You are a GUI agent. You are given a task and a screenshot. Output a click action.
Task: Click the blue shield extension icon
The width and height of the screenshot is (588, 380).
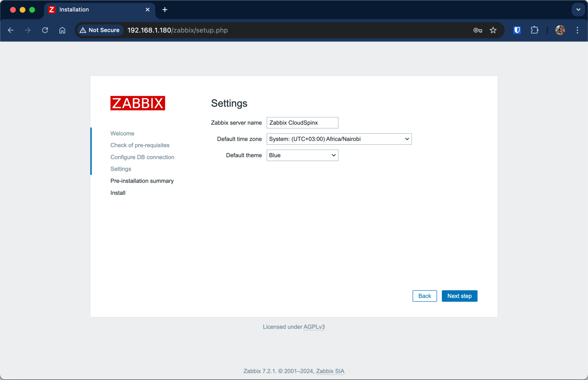517,30
